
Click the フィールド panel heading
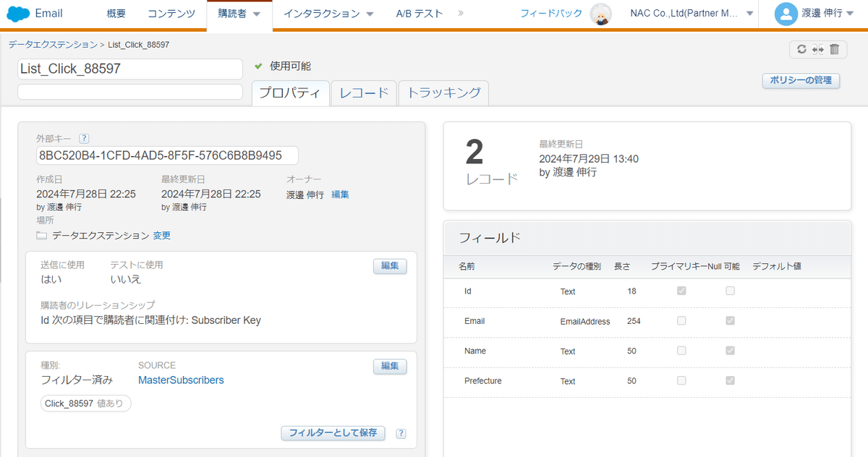(490, 238)
